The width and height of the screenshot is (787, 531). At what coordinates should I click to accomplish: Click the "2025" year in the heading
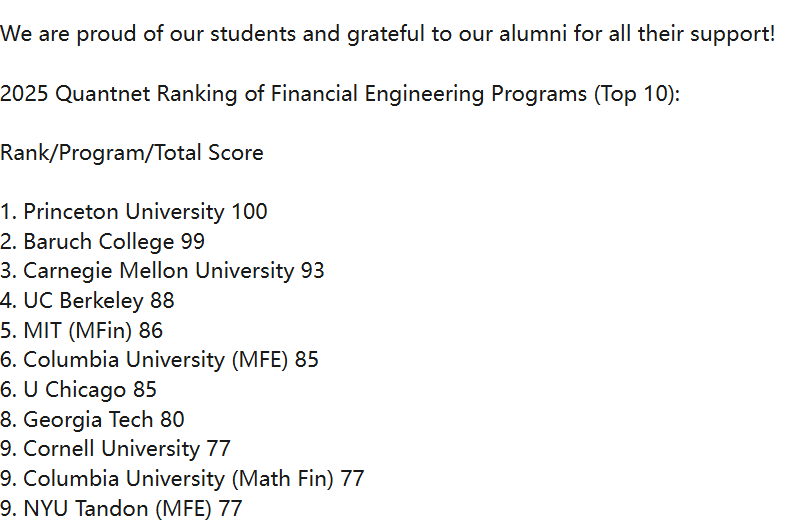24,94
